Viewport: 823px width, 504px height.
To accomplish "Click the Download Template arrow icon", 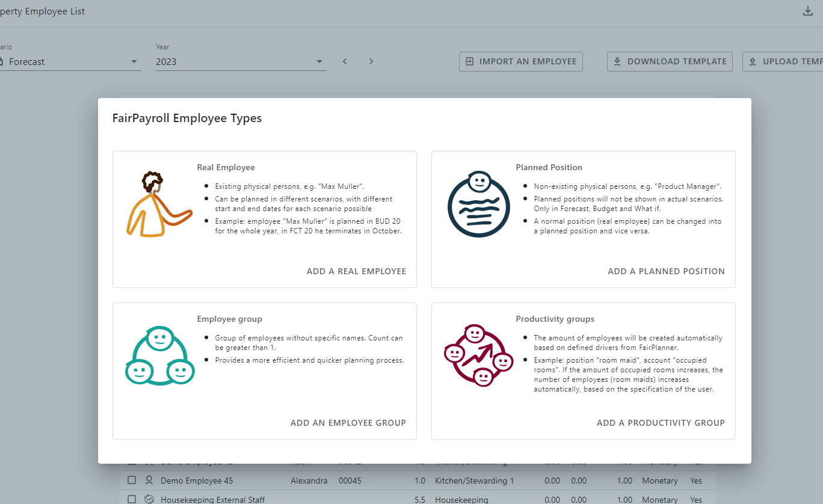I will coord(617,61).
